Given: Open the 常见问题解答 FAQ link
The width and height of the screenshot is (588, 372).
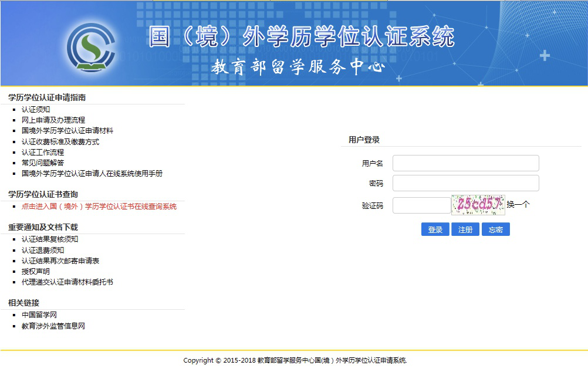Looking at the screenshot, I should tap(43, 163).
